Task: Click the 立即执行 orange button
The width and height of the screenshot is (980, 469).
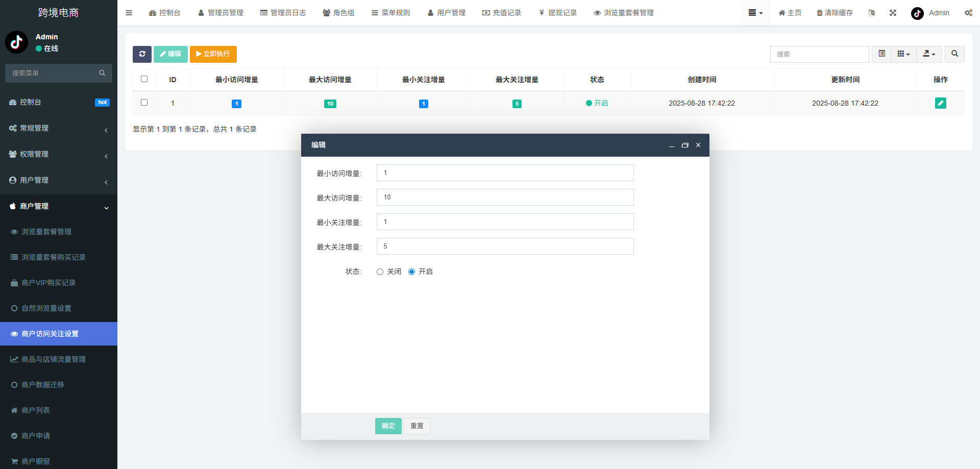Action: click(x=213, y=54)
